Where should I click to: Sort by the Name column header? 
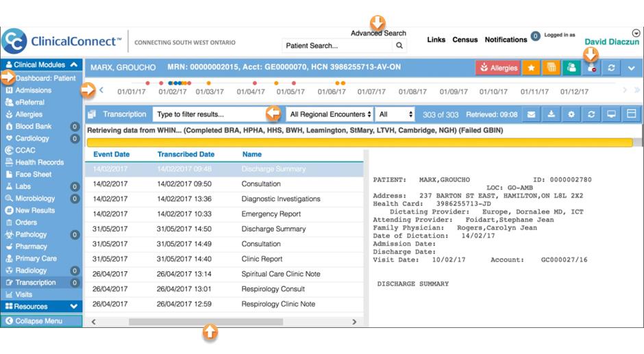(x=251, y=155)
